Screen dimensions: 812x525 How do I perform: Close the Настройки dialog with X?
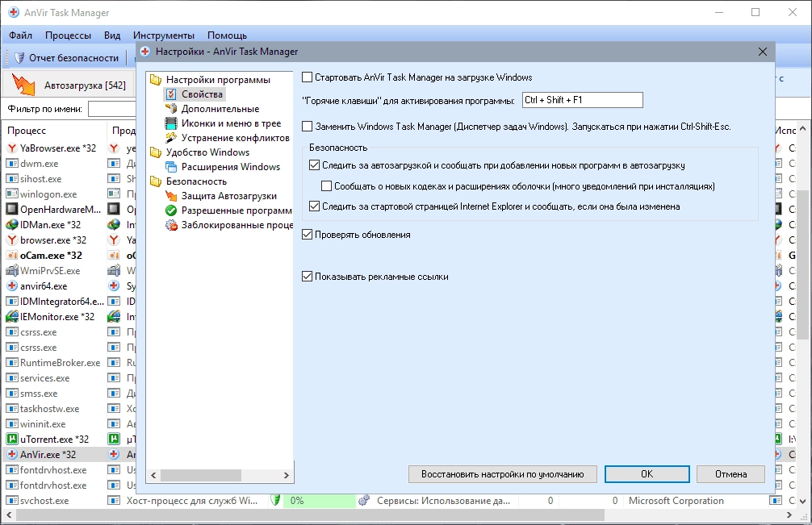[762, 52]
